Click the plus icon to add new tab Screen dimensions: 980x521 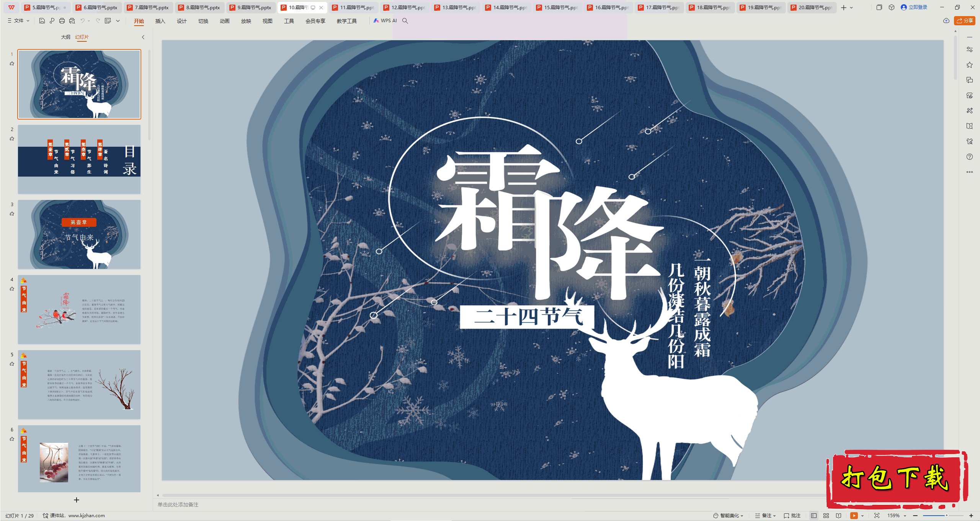tap(844, 7)
